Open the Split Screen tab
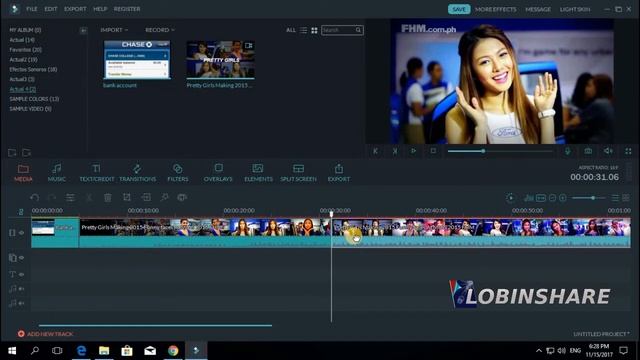640x360 pixels. (x=298, y=173)
